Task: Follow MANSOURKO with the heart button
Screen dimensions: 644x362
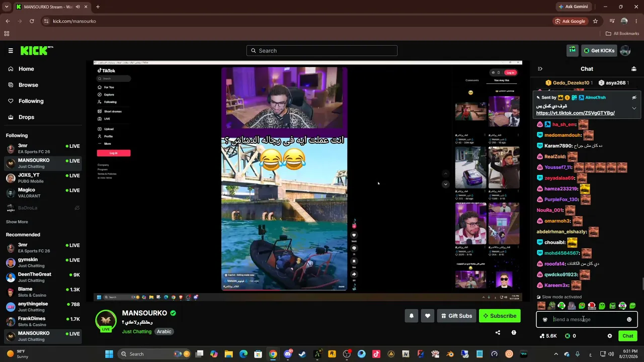Action: pyautogui.click(x=428, y=316)
